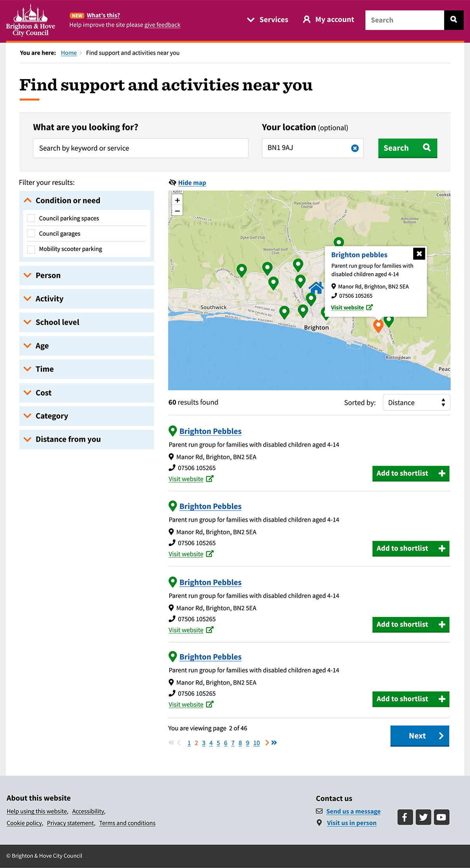The height and width of the screenshot is (868, 470).
Task: Zoom out on the map
Action: (177, 211)
